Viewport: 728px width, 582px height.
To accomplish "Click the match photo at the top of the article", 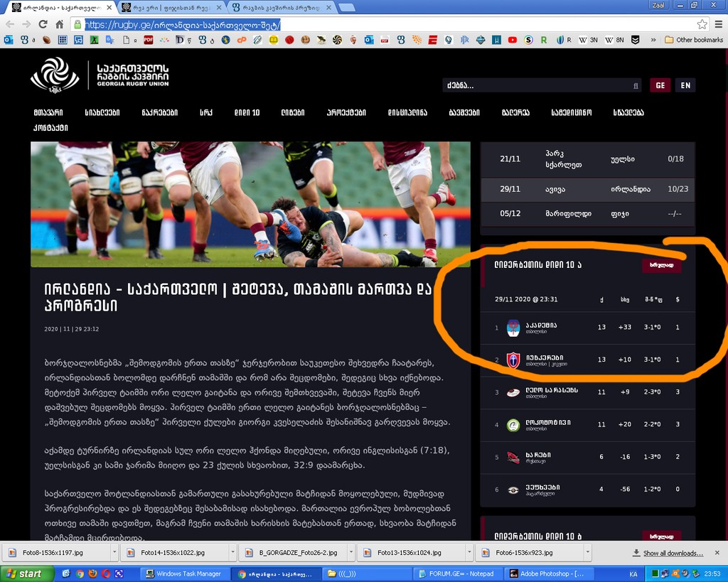I will click(x=251, y=204).
